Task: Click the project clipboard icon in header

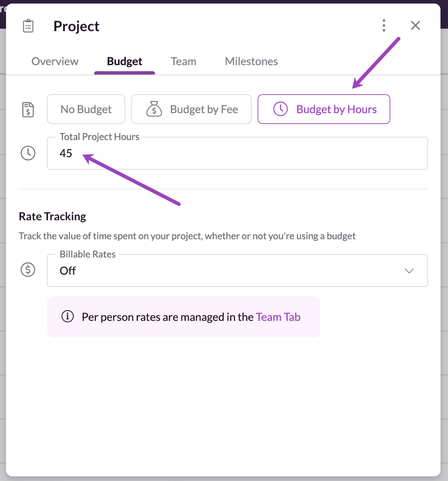Action: 28,26
